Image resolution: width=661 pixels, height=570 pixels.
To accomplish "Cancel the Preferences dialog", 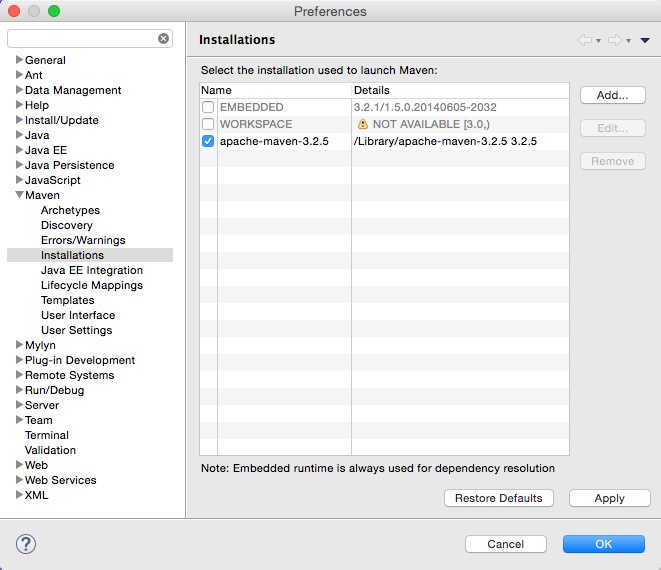I will pos(506,544).
